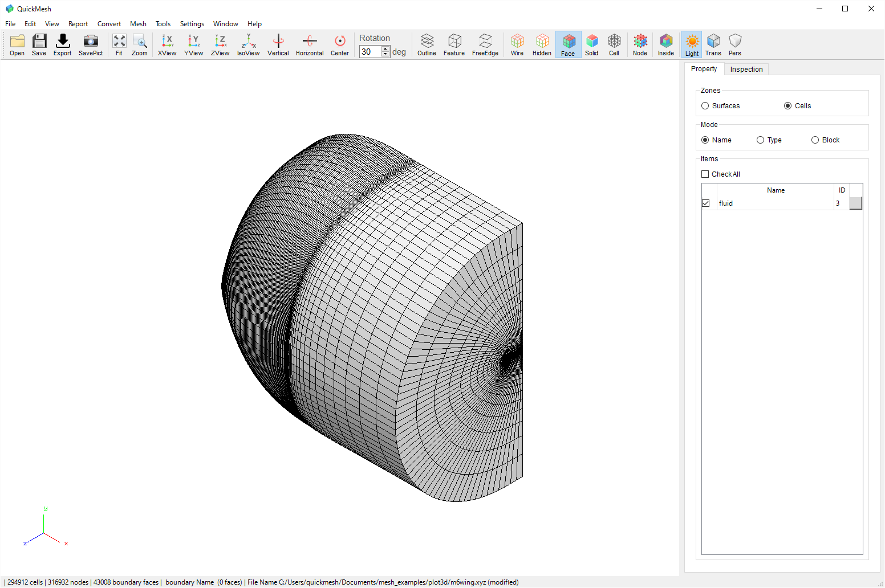Activate the Zoom tool
This screenshot has width=885, height=588.
pos(140,44)
